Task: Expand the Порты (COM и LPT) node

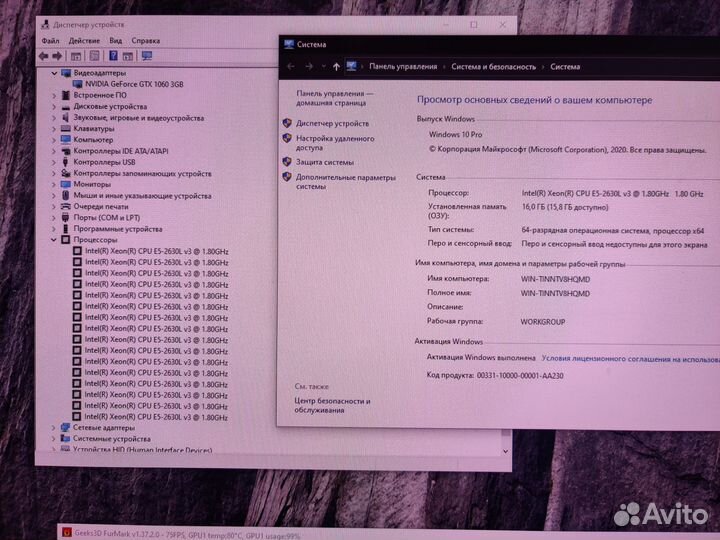Action: (54, 218)
